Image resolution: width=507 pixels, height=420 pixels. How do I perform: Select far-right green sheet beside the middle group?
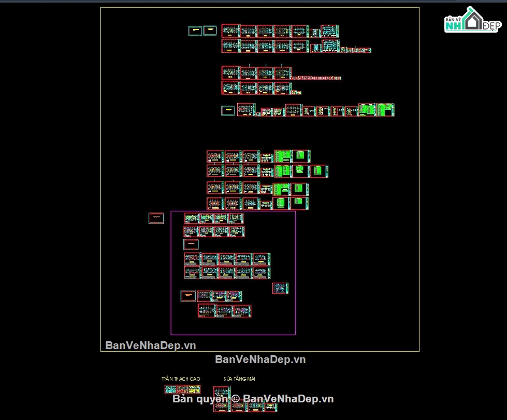click(x=318, y=171)
